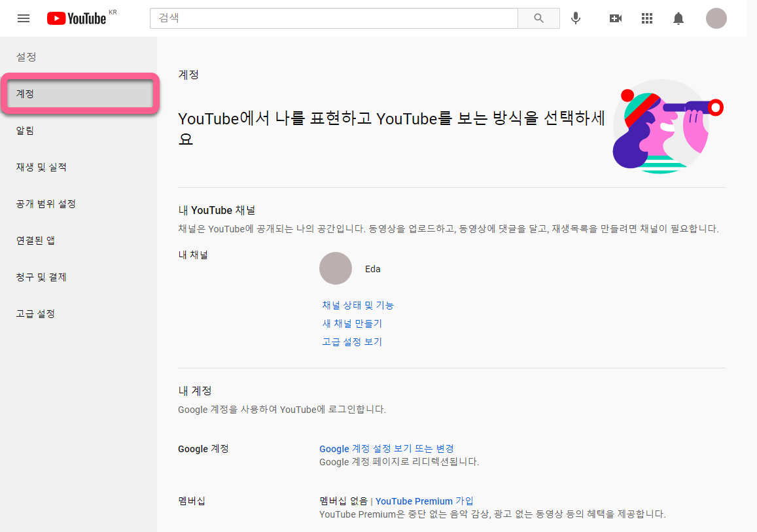Click 고급 설정 보기 link

[x=352, y=342]
